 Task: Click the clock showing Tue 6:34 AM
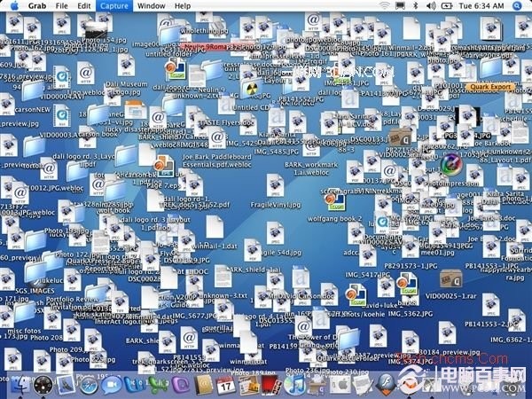click(x=483, y=6)
